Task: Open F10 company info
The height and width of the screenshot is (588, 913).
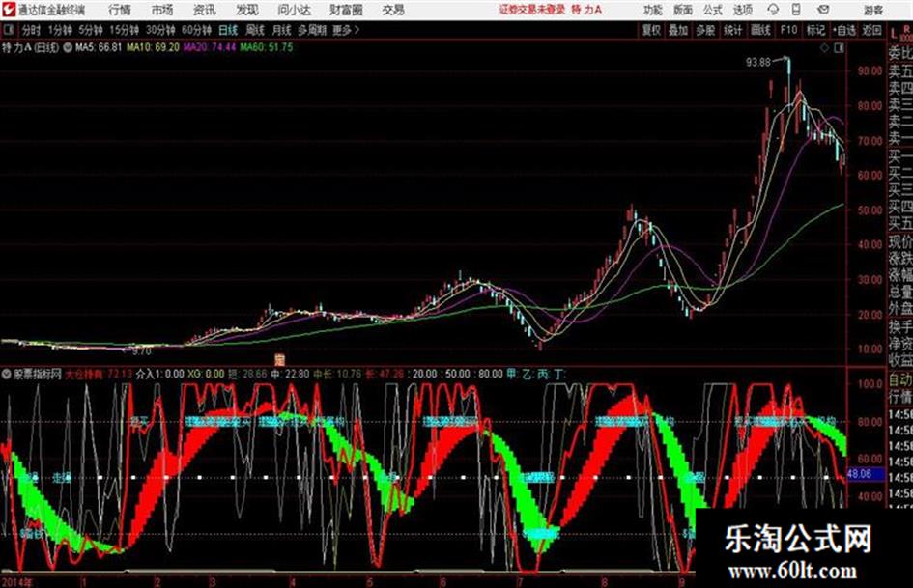Action: (788, 30)
